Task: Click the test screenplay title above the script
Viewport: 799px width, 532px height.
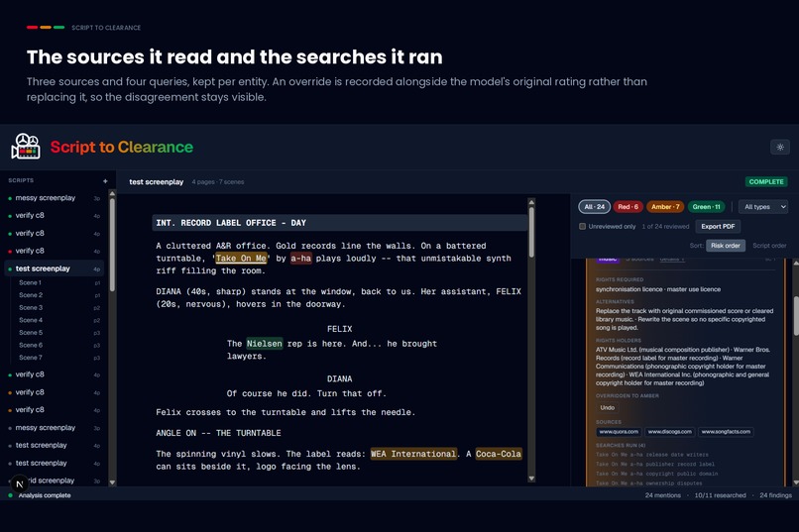Action: pyautogui.click(x=156, y=181)
